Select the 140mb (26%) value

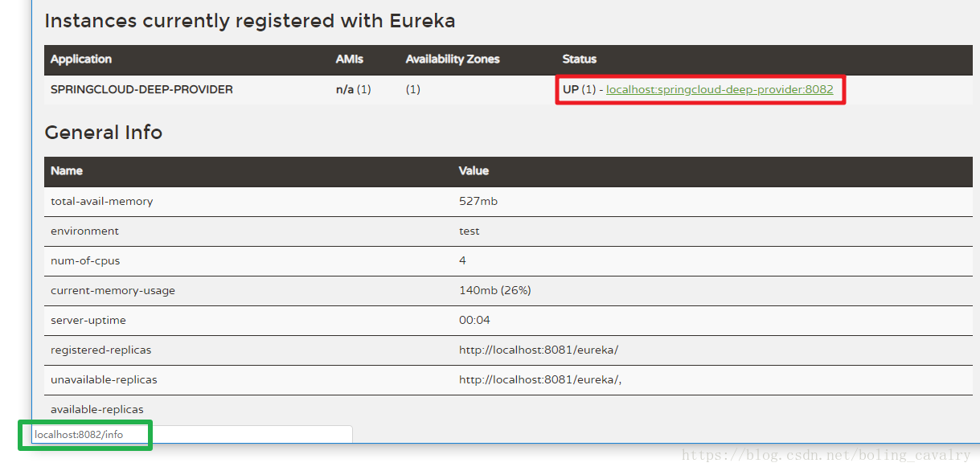coord(495,290)
